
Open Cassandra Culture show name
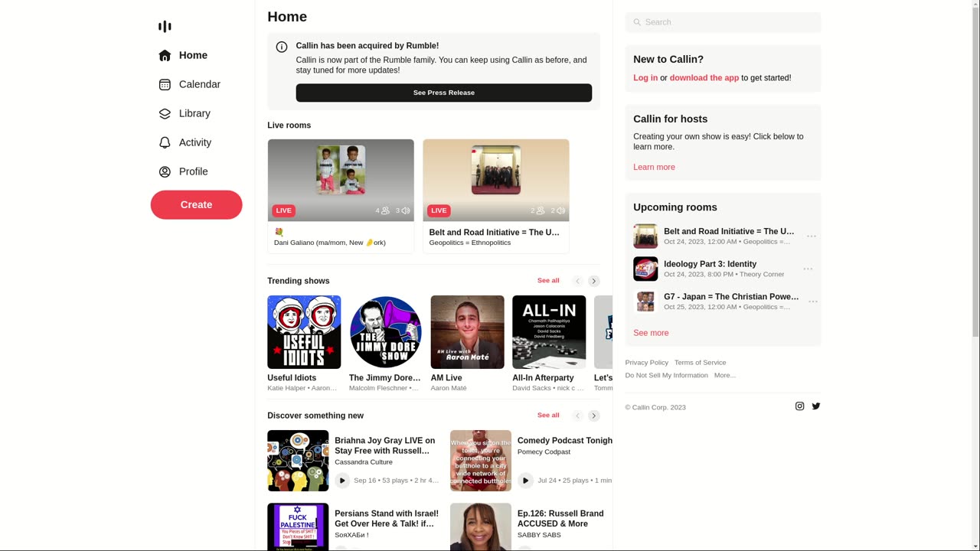click(x=364, y=462)
